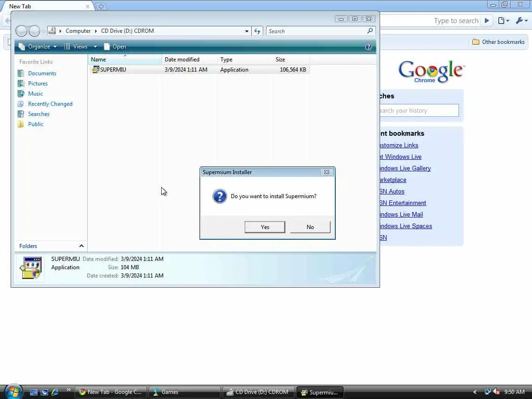Click the search your history field

click(419, 111)
